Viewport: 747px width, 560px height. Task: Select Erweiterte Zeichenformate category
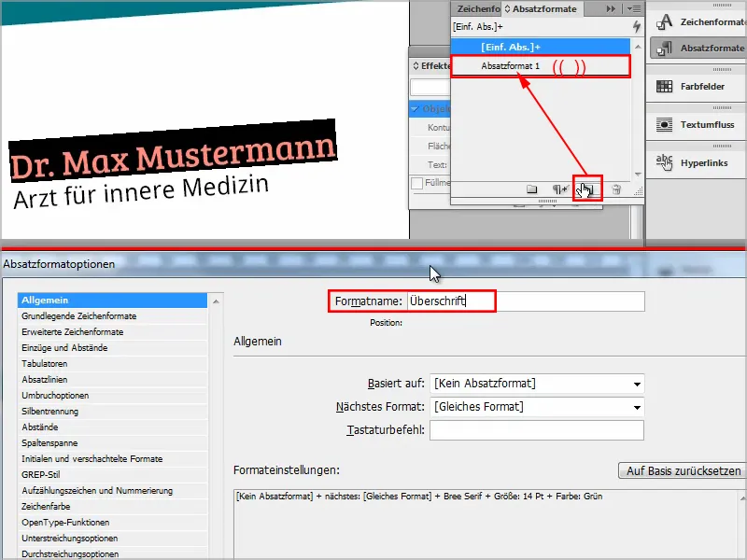112,332
